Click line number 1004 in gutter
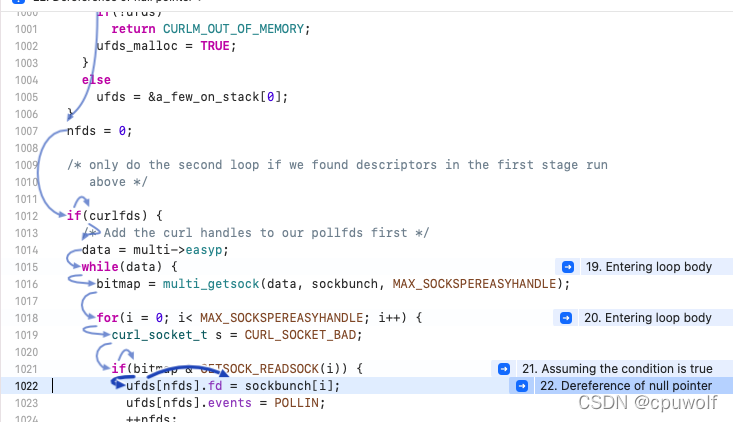The width and height of the screenshot is (733, 422). 26,80
